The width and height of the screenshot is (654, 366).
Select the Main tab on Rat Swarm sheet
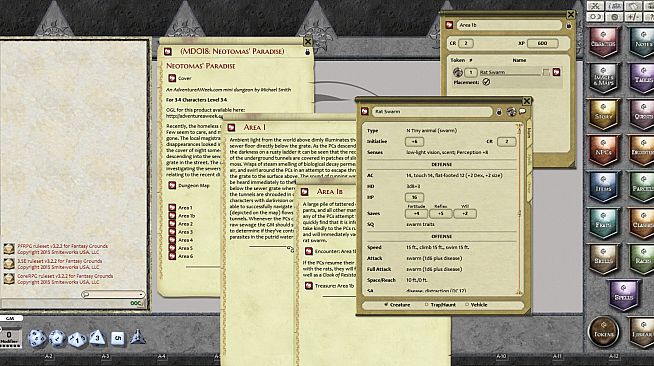pyautogui.click(x=529, y=133)
